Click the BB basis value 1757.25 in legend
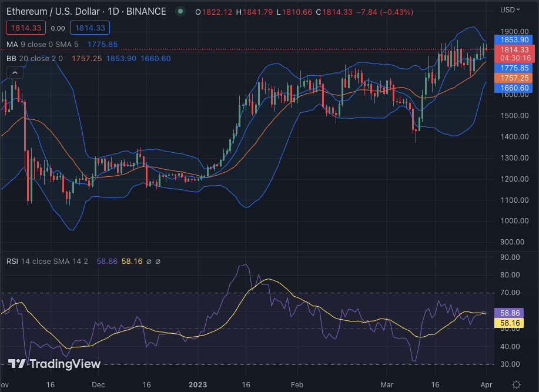 click(x=86, y=58)
